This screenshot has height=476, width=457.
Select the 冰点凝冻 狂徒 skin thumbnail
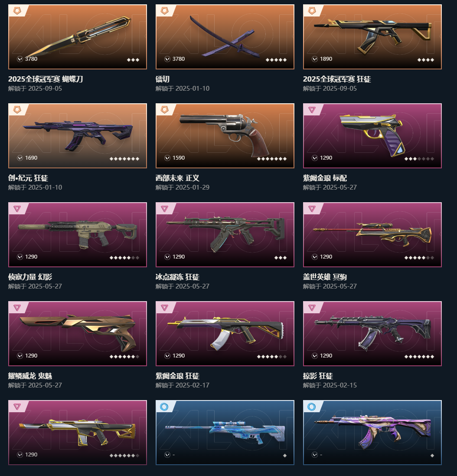[225, 235]
